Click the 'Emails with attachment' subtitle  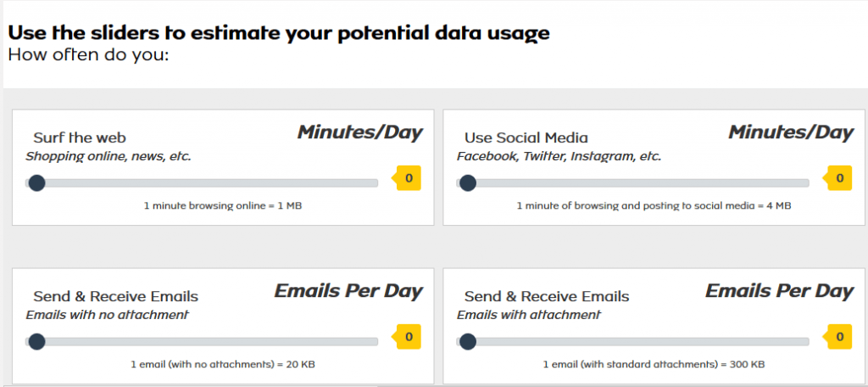pos(529,315)
